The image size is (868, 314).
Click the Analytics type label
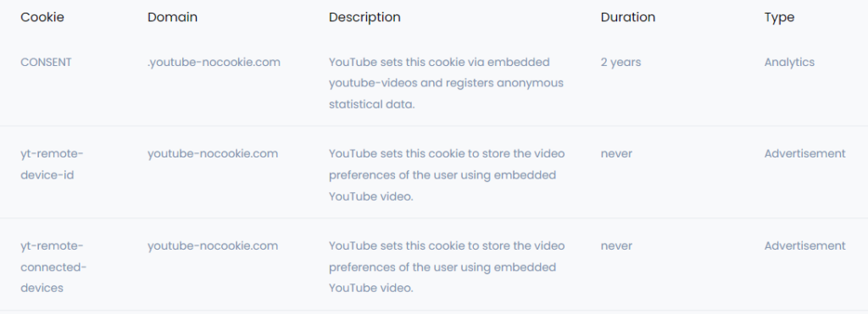(789, 63)
